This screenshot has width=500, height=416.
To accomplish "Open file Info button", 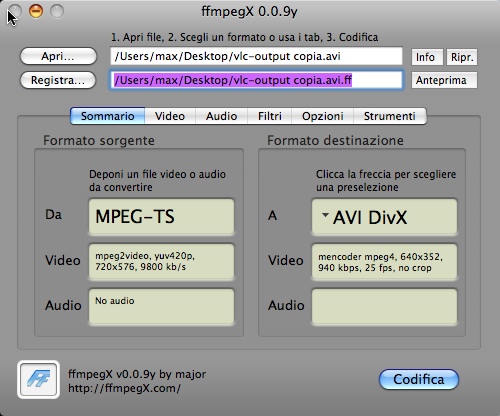I will click(427, 57).
